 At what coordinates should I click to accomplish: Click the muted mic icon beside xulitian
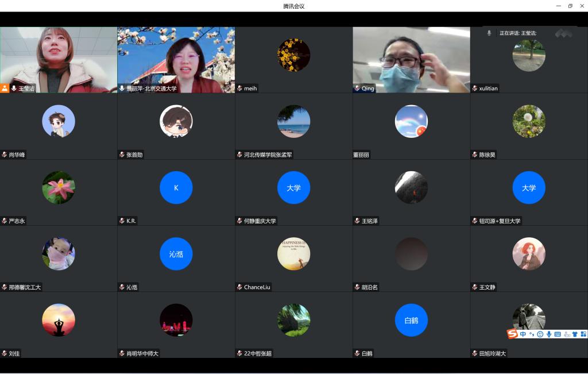point(474,88)
